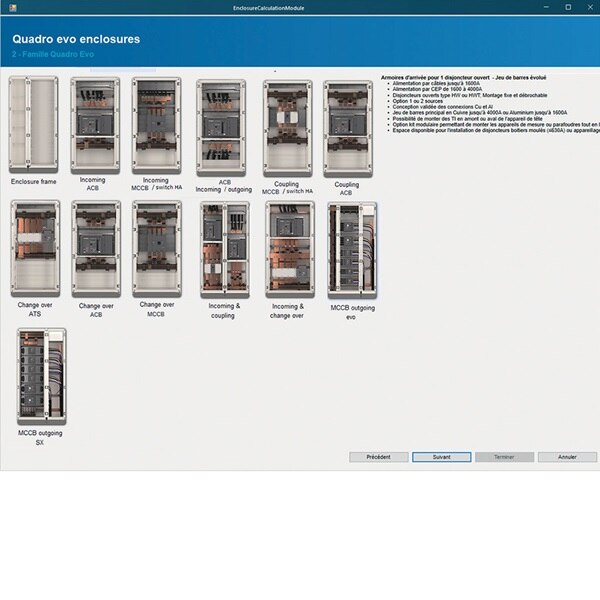
Task: Pick the ACB Incoming / outgoing enclosure
Action: tap(221, 128)
